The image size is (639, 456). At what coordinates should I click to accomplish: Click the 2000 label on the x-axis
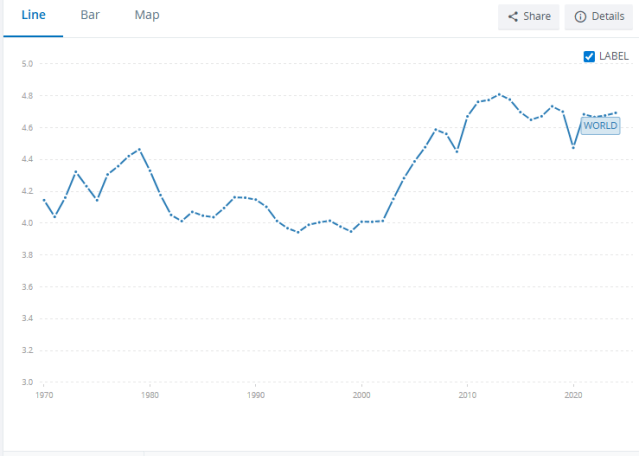pos(361,395)
